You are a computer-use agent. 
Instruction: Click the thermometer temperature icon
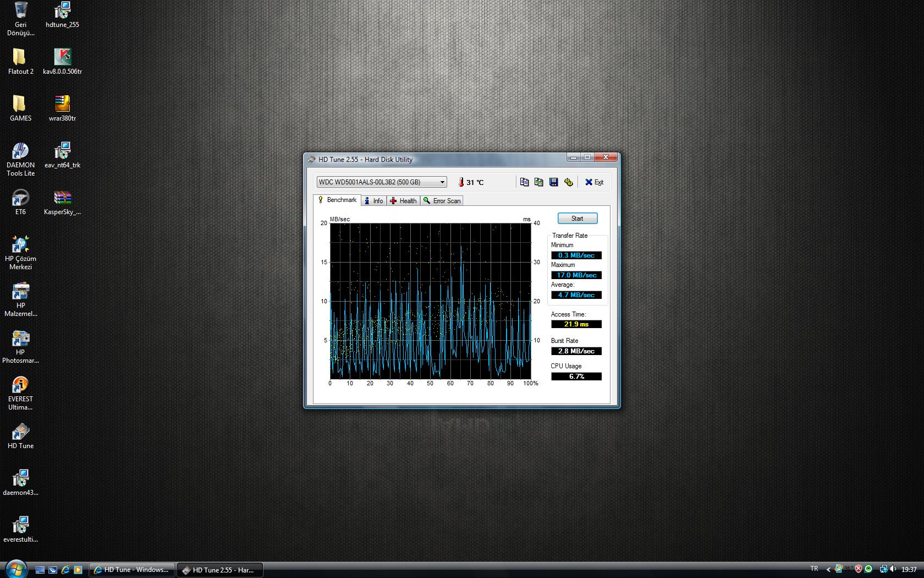tap(461, 182)
